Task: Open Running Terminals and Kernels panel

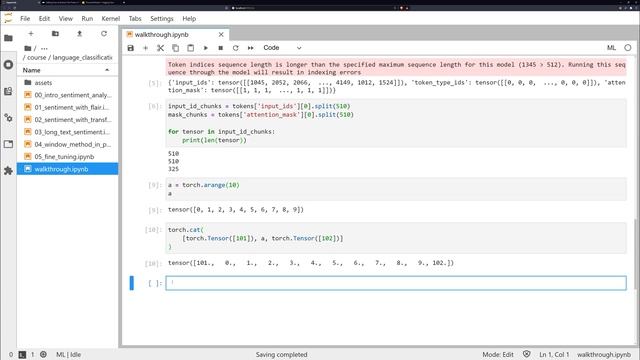Action: [x=8, y=64]
